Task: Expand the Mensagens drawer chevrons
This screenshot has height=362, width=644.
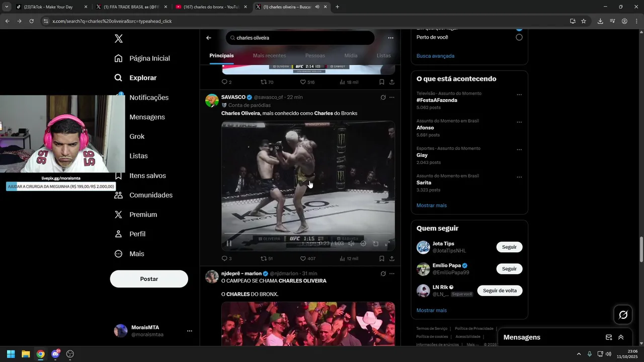Action: (621, 337)
